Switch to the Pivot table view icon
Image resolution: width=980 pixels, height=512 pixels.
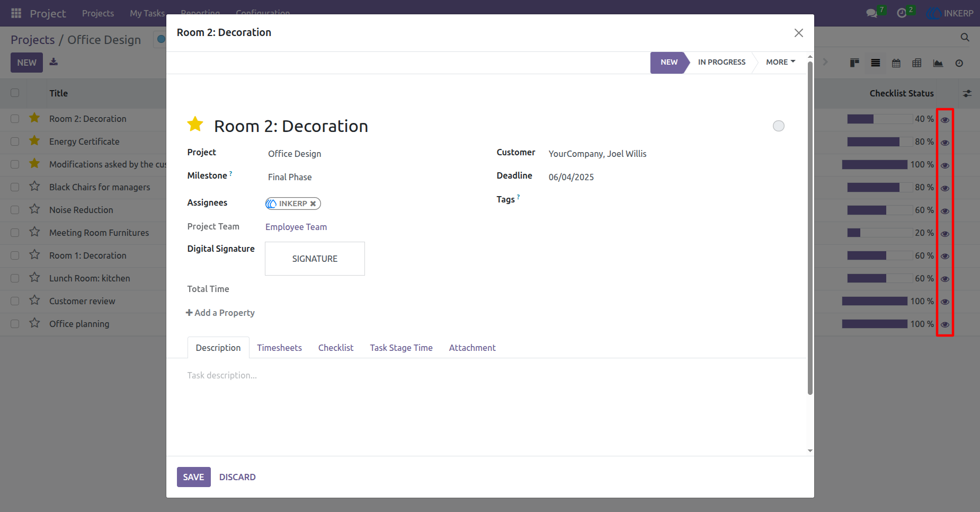coord(917,63)
